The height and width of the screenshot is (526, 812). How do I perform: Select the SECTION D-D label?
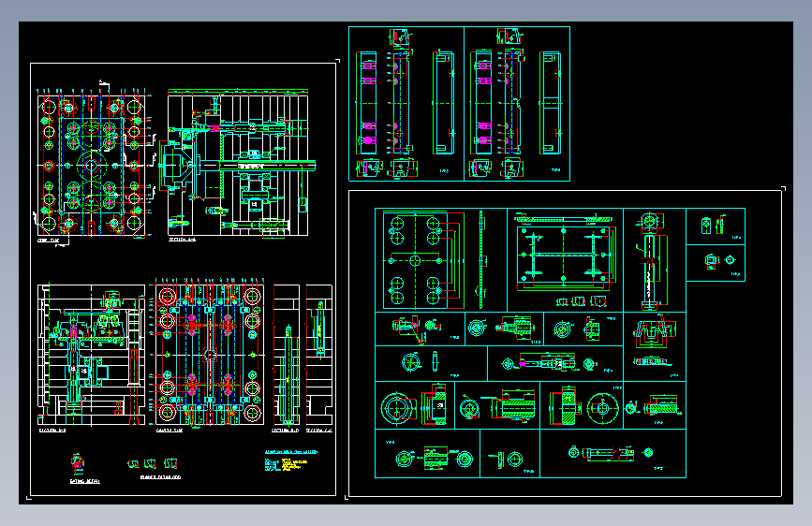pyautogui.click(x=286, y=431)
